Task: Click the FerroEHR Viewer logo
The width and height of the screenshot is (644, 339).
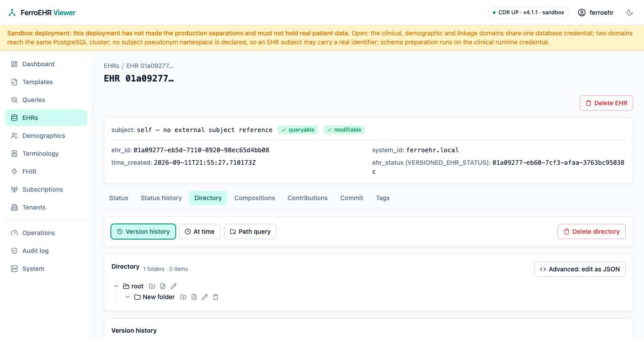Action: click(42, 13)
